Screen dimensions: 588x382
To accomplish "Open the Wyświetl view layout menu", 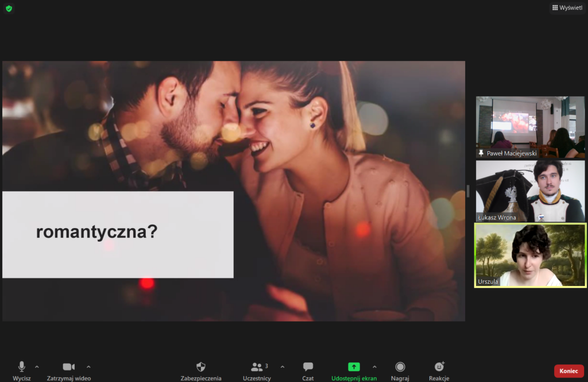I will pyautogui.click(x=567, y=7).
